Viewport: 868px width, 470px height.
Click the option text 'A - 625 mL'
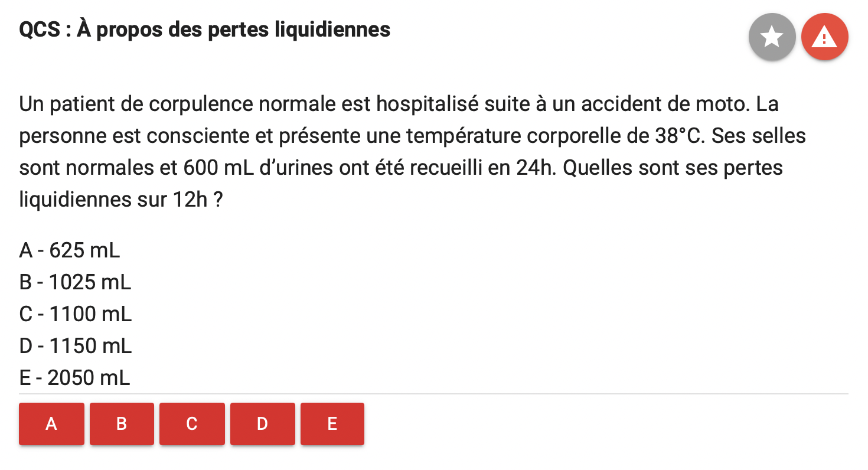69,250
